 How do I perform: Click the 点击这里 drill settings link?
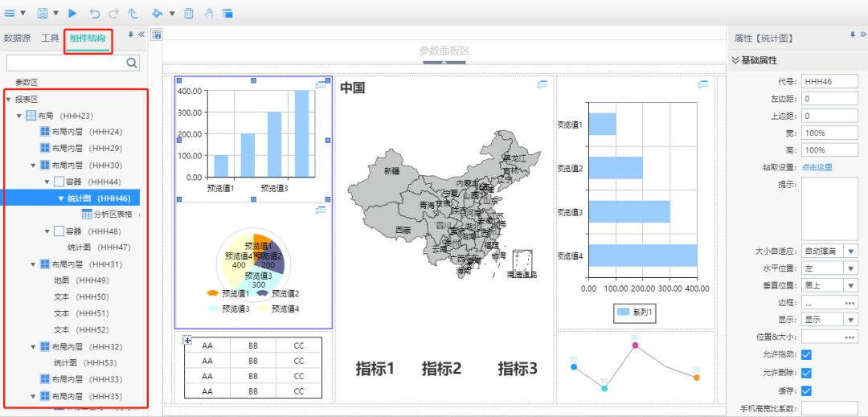pos(817,167)
